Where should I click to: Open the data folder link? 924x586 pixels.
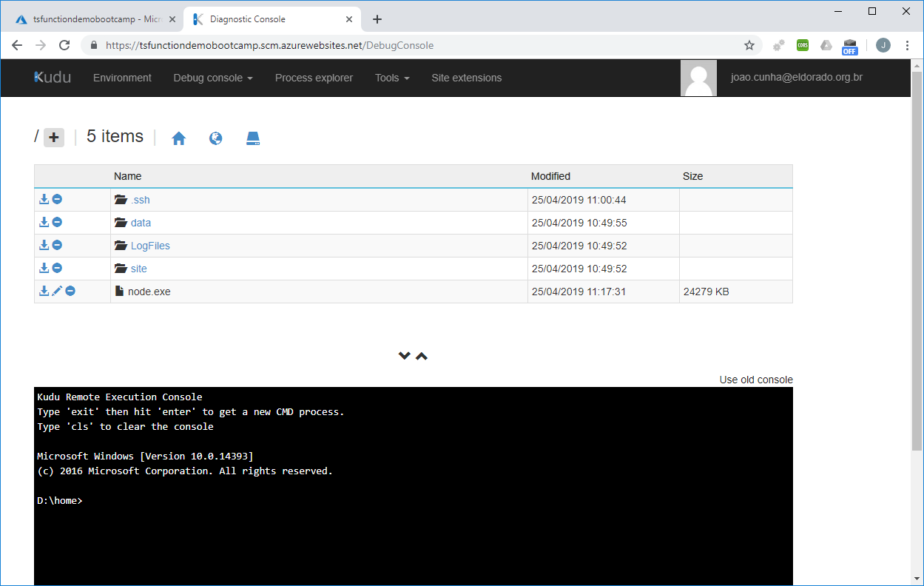pyautogui.click(x=141, y=223)
